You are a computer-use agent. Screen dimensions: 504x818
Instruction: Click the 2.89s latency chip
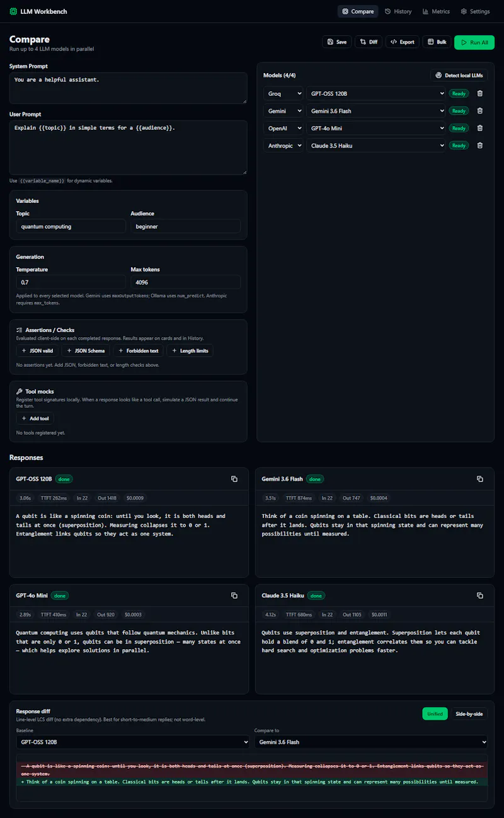(x=25, y=614)
